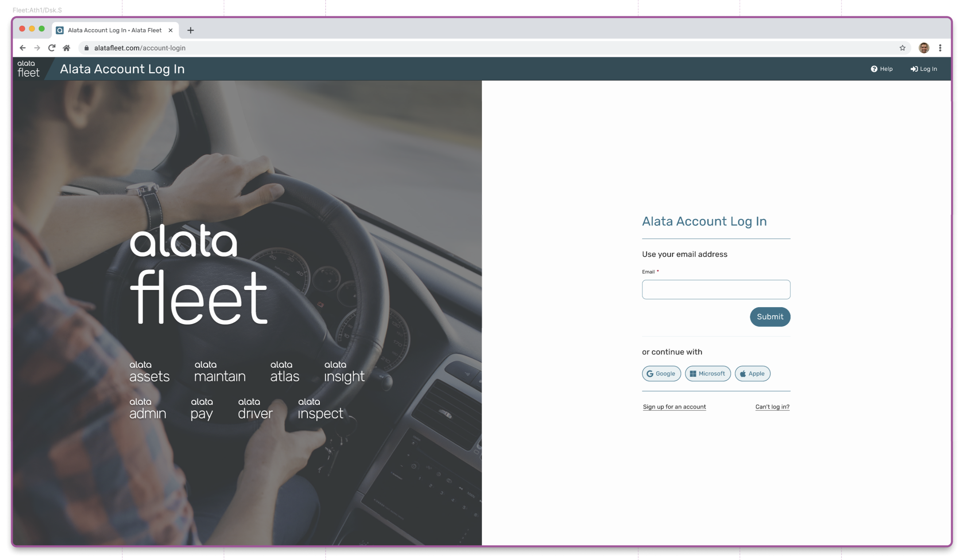Continue with Google button
The width and height of the screenshot is (964, 560).
click(x=661, y=374)
